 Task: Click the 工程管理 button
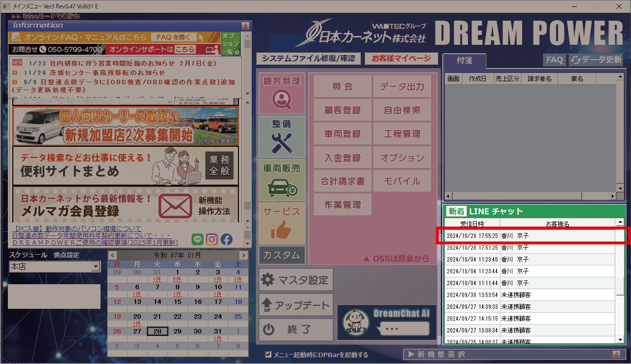point(402,134)
